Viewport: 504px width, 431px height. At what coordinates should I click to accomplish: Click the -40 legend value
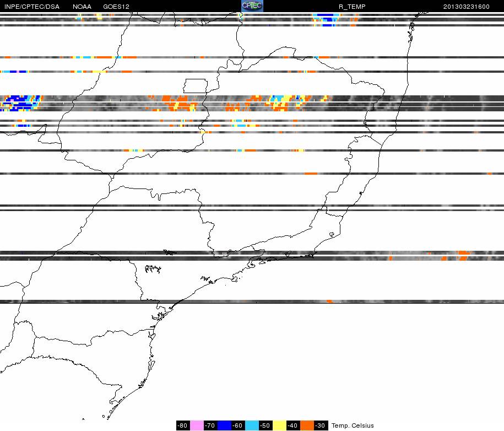pos(294,425)
